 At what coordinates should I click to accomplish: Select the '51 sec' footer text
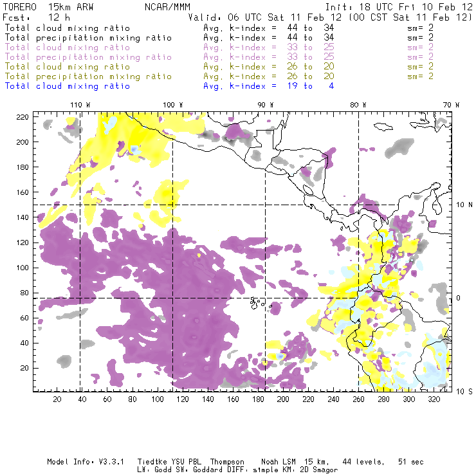[x=411, y=462]
